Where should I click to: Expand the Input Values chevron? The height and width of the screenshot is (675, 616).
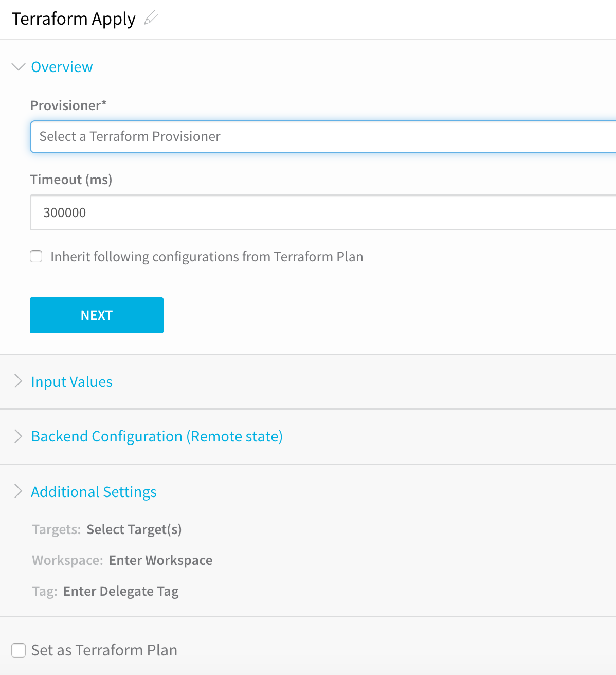19,381
